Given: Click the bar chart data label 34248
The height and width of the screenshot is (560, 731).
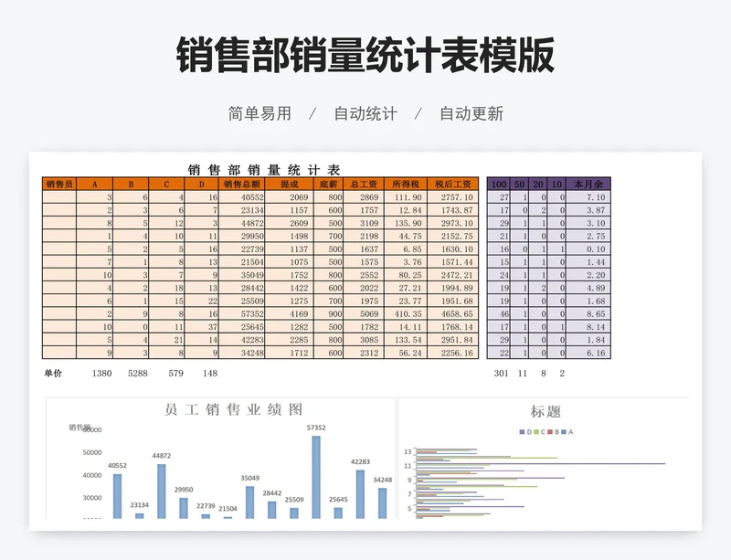Looking at the screenshot, I should [382, 480].
